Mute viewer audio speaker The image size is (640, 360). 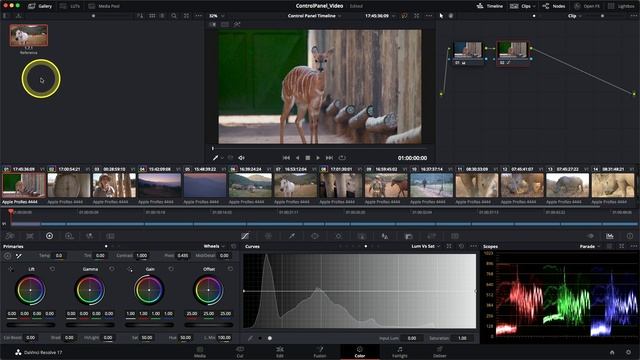coord(241,158)
